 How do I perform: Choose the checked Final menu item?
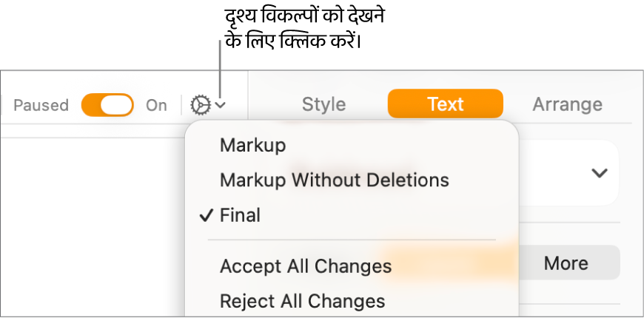click(240, 215)
